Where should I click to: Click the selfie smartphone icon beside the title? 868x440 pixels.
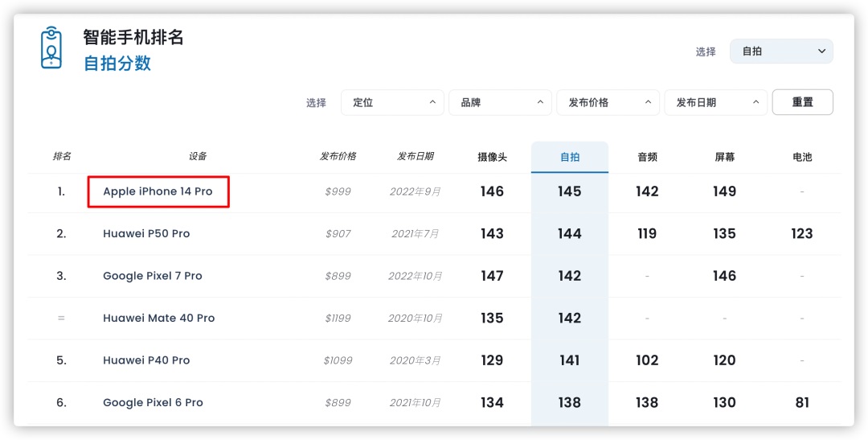pos(51,47)
